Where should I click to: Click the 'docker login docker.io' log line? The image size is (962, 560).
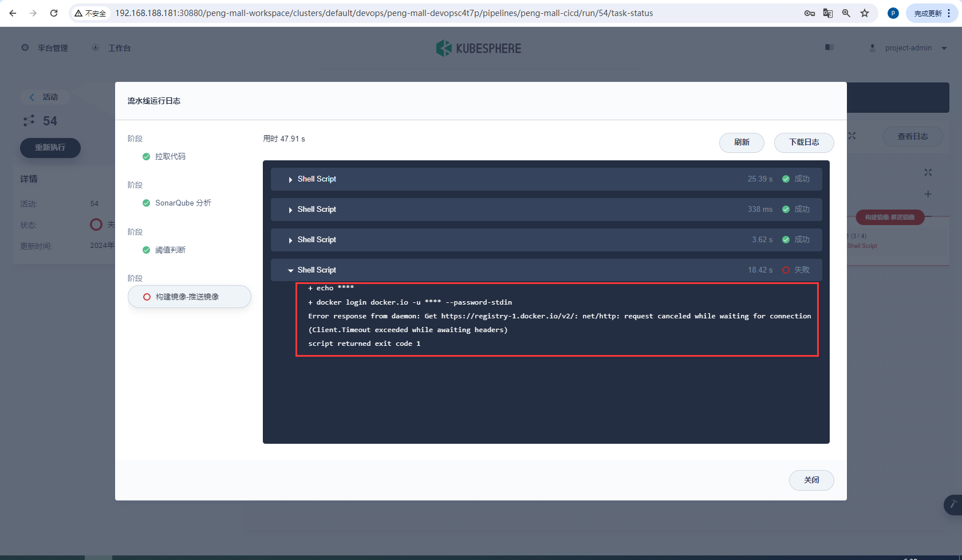coord(410,302)
